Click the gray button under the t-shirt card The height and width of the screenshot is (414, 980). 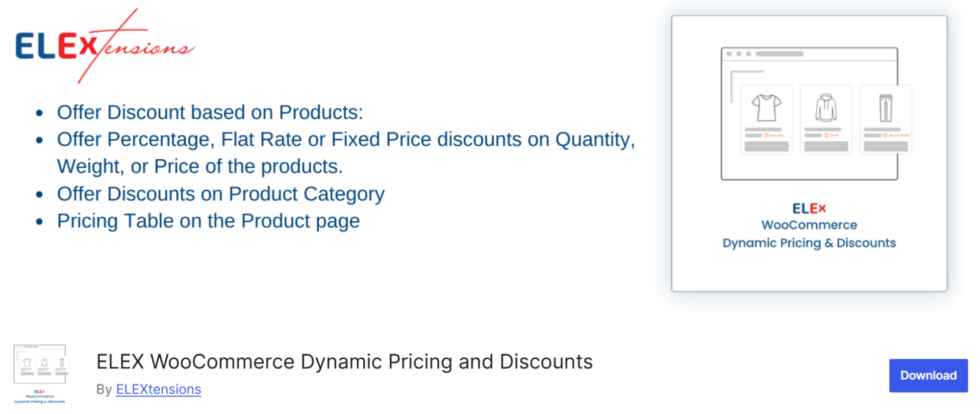click(766, 146)
